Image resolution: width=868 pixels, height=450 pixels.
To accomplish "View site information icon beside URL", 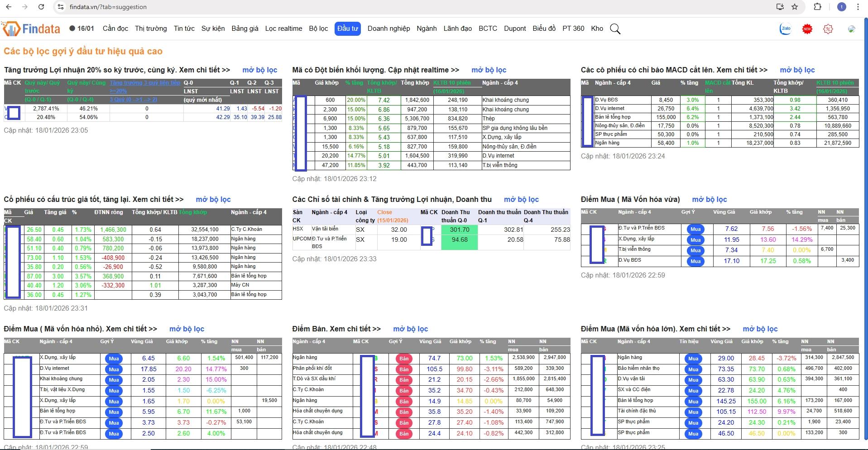I will (61, 7).
